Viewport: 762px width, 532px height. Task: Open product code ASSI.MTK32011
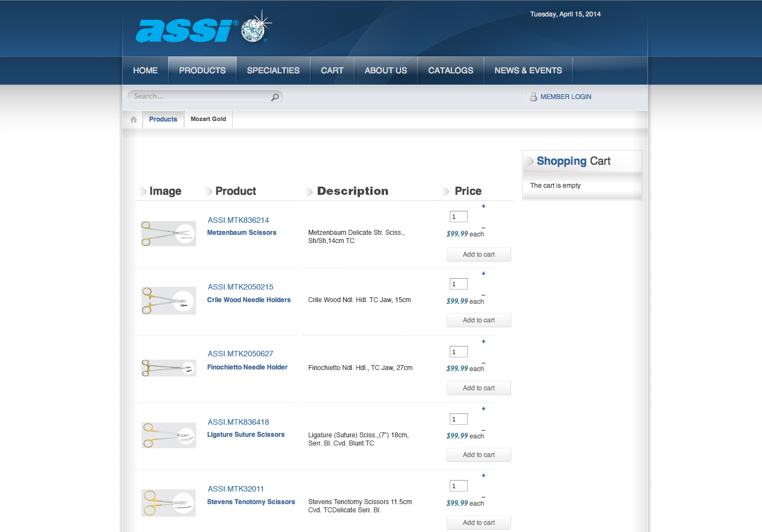[236, 489]
